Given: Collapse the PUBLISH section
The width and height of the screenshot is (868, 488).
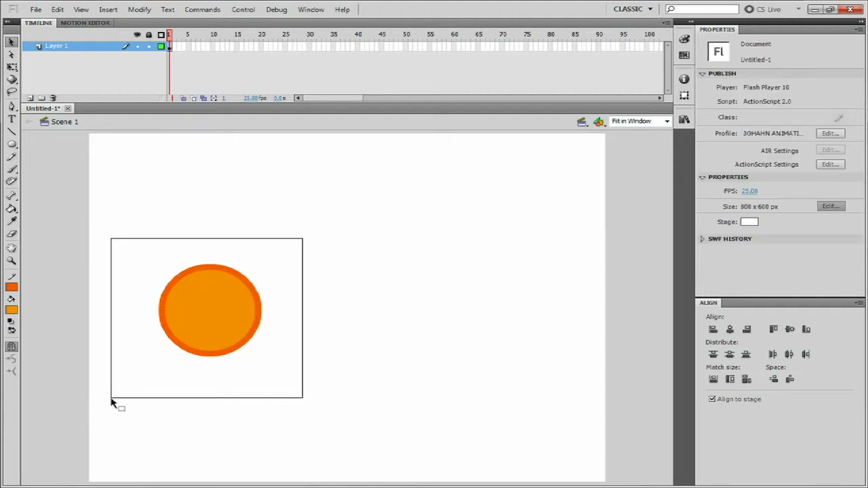Looking at the screenshot, I should tap(703, 73).
